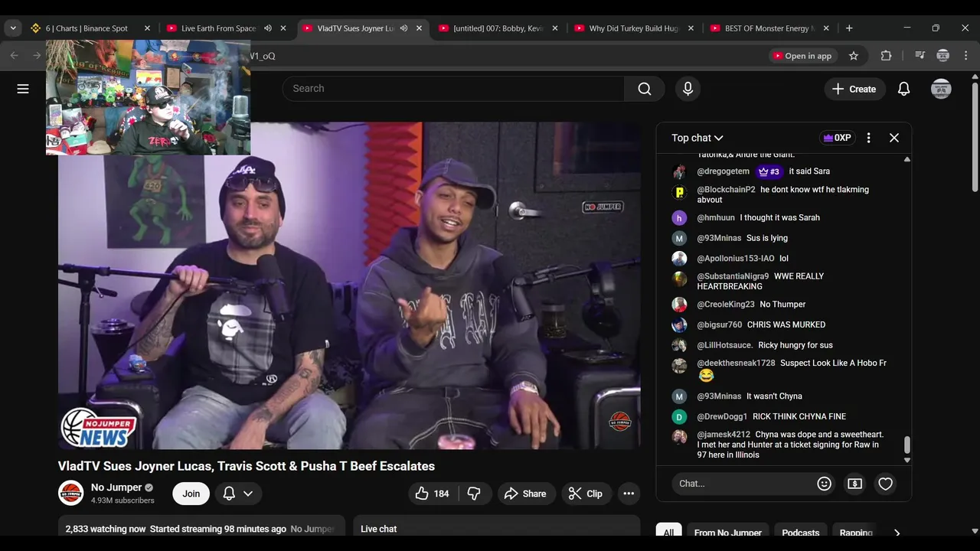Screen dimensions: 980x551
Task: Expand the Top chat mode dropdown
Action: tap(697, 138)
